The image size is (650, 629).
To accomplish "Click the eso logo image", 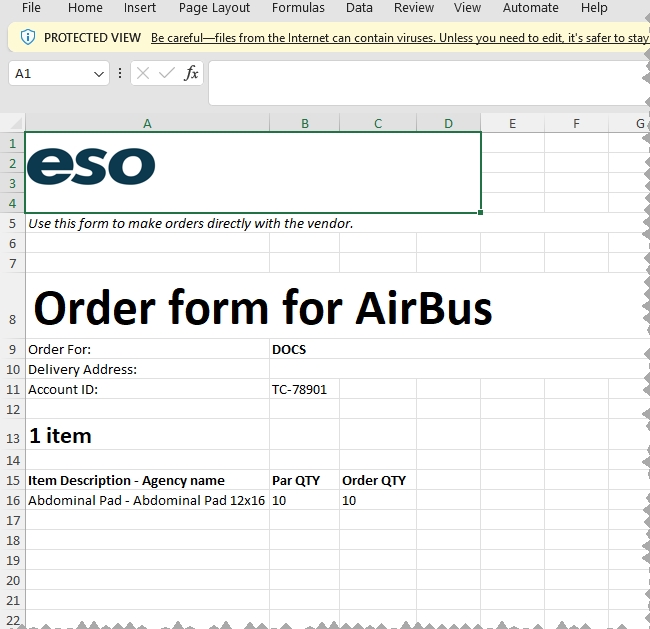I will coord(91,166).
